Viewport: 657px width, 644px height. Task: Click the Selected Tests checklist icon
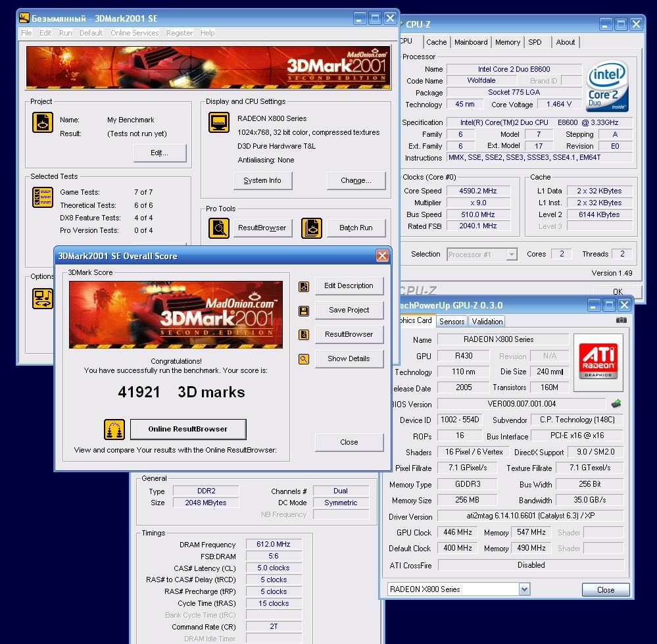tap(43, 197)
